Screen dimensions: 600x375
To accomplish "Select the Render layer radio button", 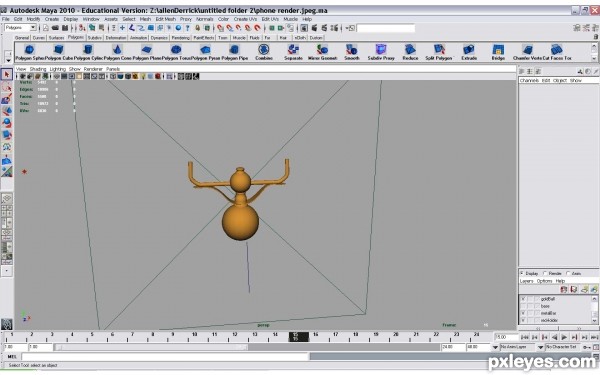I will 545,273.
